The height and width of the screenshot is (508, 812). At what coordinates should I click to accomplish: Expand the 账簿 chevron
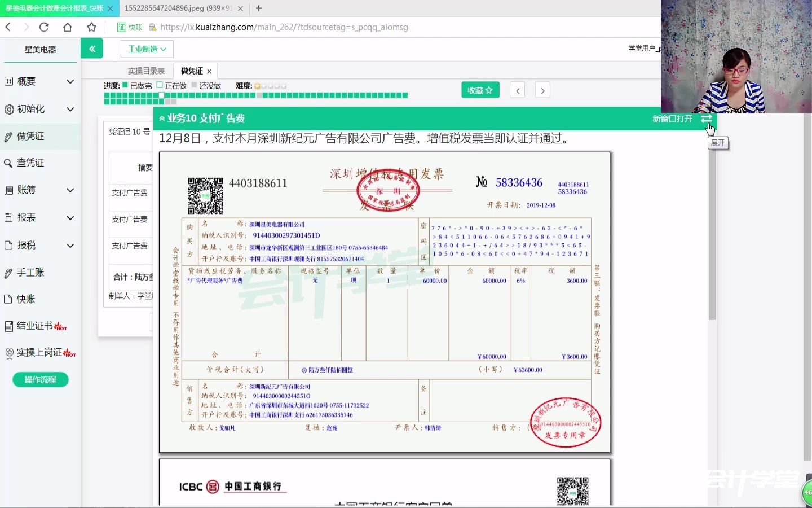pyautogui.click(x=70, y=190)
